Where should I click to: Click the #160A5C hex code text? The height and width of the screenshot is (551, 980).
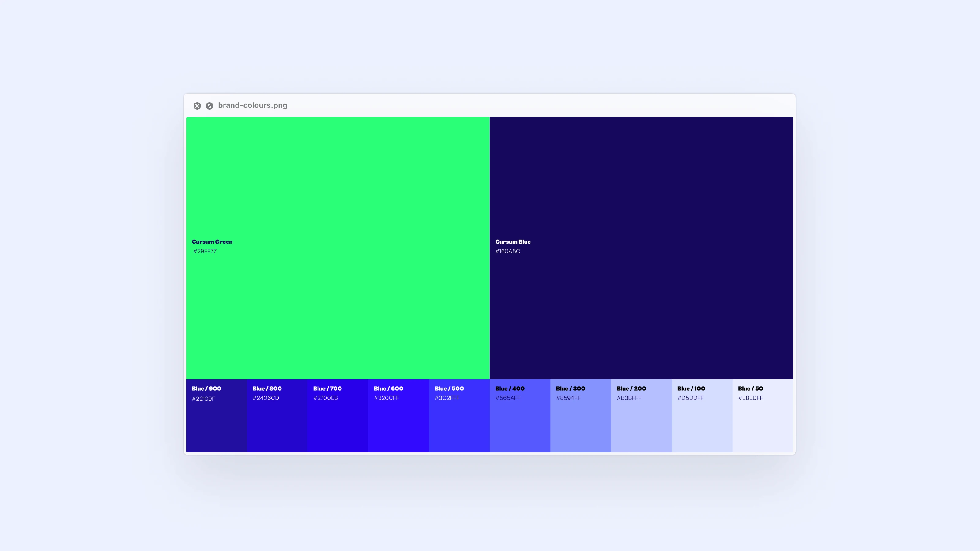point(507,251)
